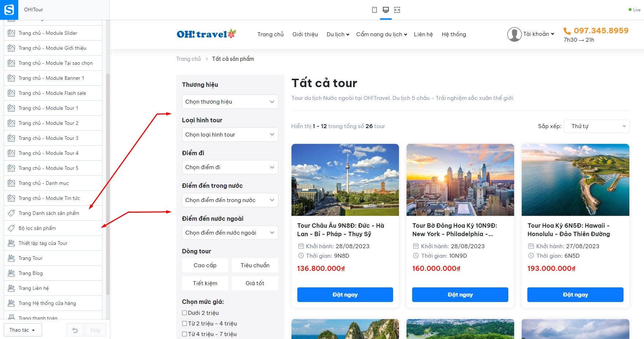
Task: Click icon beside Module Tour 1
Action: (11, 108)
